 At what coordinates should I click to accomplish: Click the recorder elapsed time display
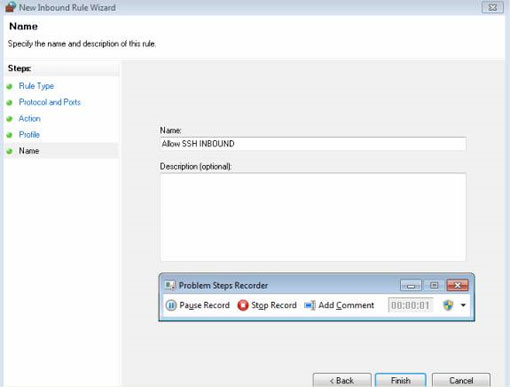click(x=410, y=305)
